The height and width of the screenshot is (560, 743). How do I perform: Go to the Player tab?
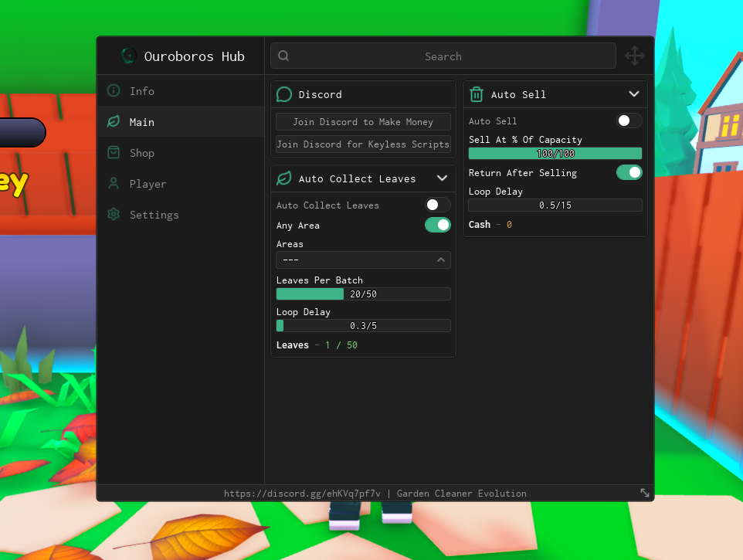pos(181,183)
